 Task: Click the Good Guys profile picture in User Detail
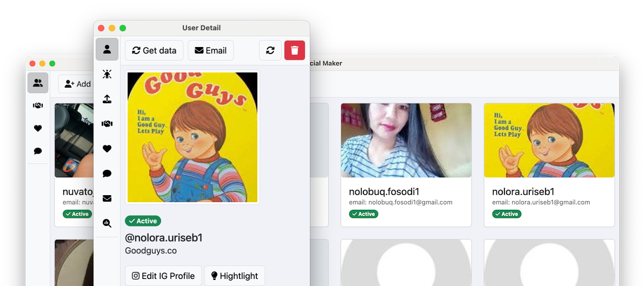pyautogui.click(x=192, y=137)
